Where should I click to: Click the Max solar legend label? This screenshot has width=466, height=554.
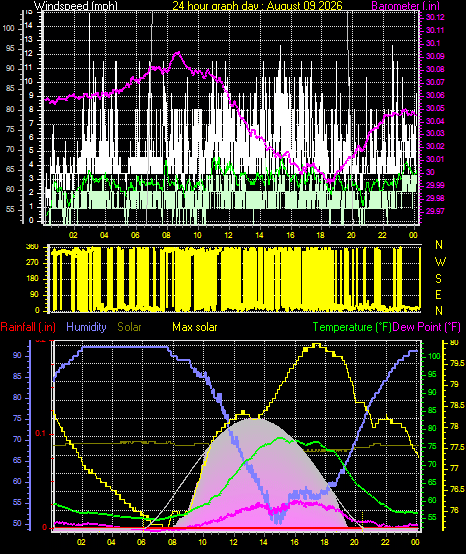pos(195,327)
